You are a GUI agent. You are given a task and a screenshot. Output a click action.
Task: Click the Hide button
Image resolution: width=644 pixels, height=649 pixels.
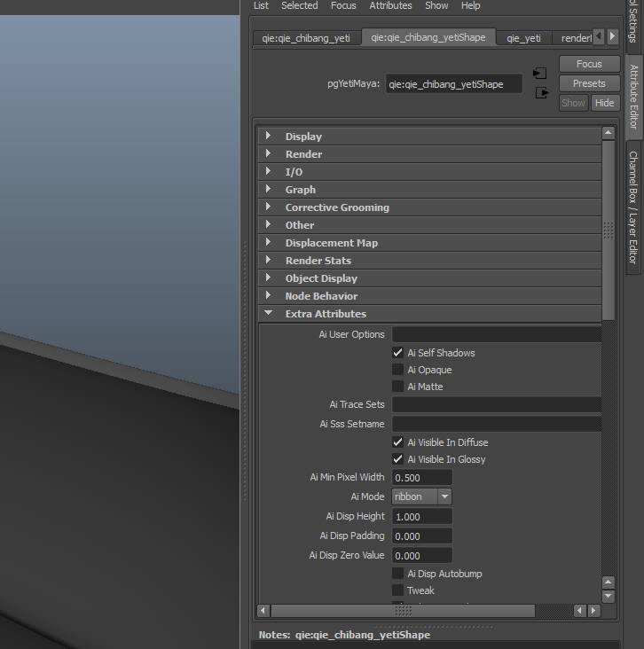(605, 103)
